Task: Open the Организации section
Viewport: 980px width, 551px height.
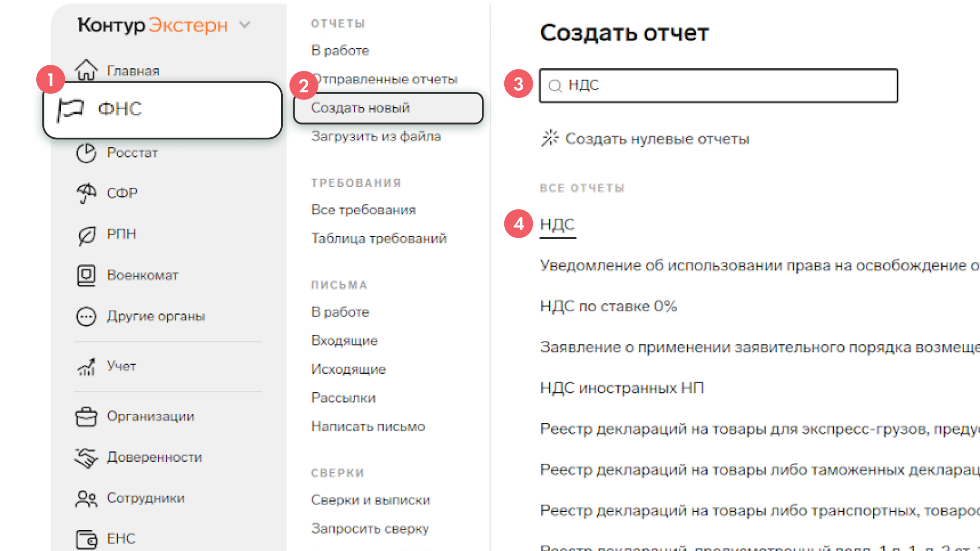Action: (151, 416)
